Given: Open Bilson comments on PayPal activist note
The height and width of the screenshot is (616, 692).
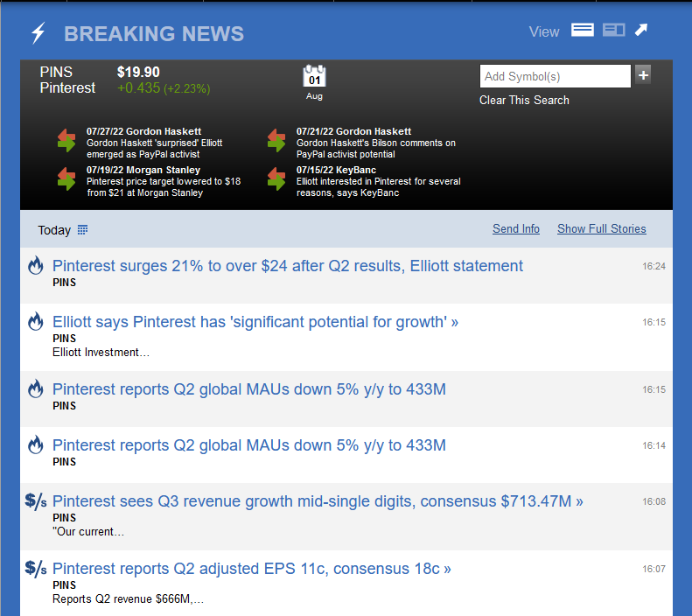Looking at the screenshot, I should click(375, 148).
